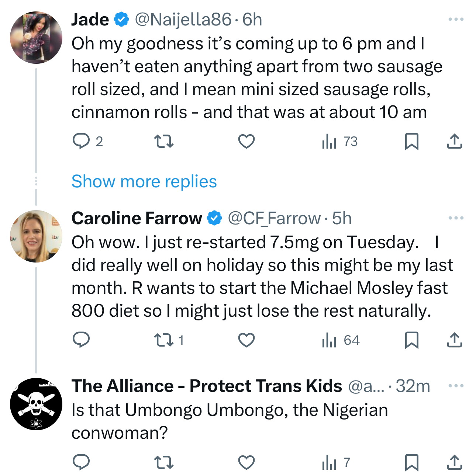
Task: Share Caroline Farrow's tweet
Action: [454, 340]
